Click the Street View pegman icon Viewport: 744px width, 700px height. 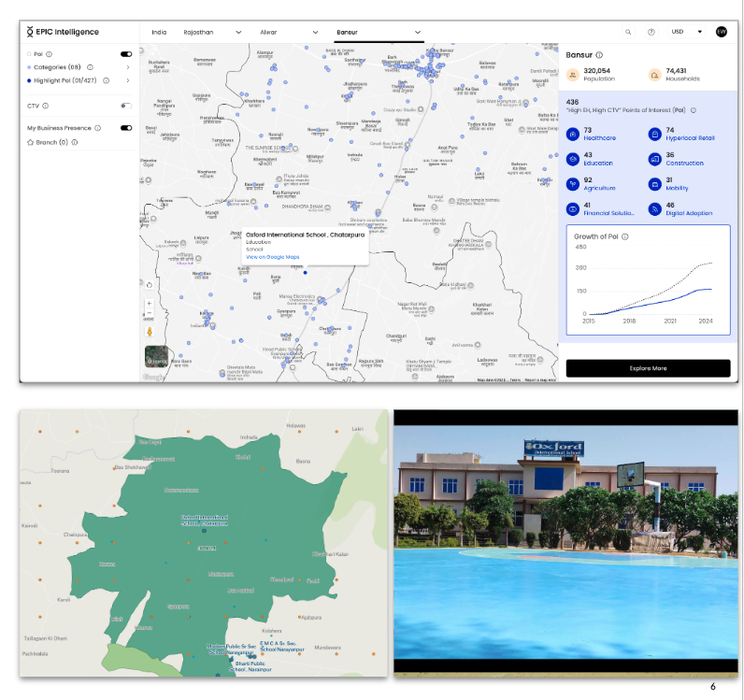point(150,332)
